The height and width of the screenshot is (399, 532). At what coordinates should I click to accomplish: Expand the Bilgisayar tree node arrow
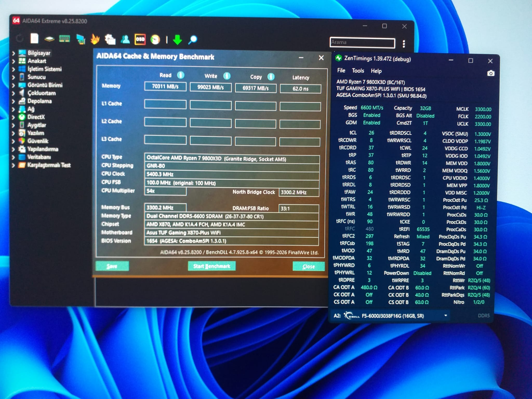coord(14,53)
